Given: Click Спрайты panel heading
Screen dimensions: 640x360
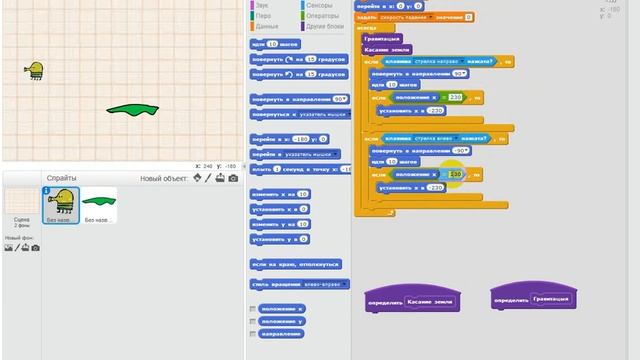Looking at the screenshot, I should click(x=61, y=178).
